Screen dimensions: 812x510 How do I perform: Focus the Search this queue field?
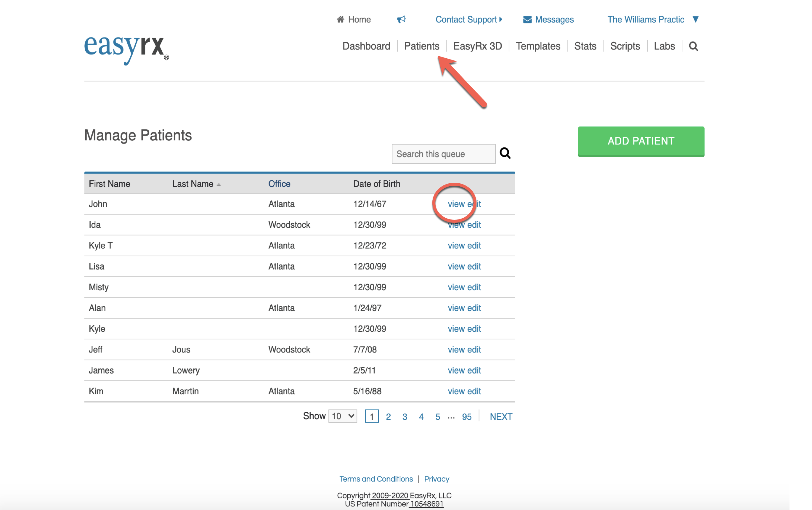click(443, 154)
